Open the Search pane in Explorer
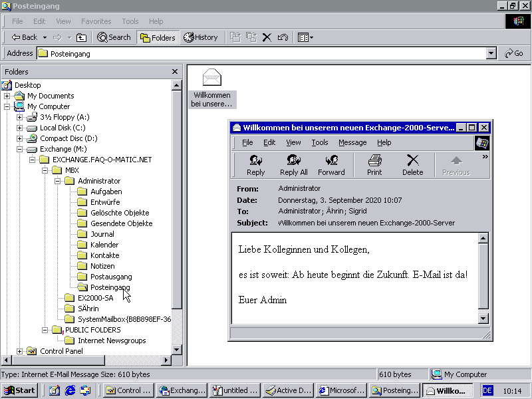Image resolution: width=532 pixels, height=399 pixels. pos(114,37)
